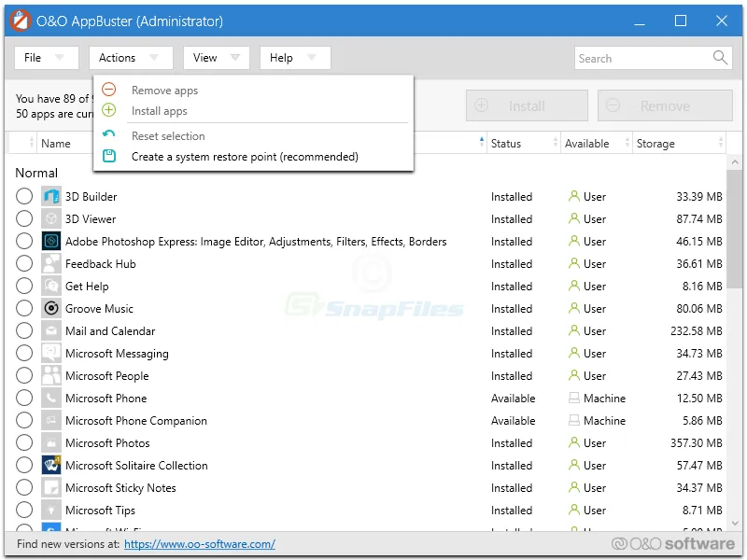Open the Actions dropdown menu
This screenshot has height=560, width=747.
point(131,58)
